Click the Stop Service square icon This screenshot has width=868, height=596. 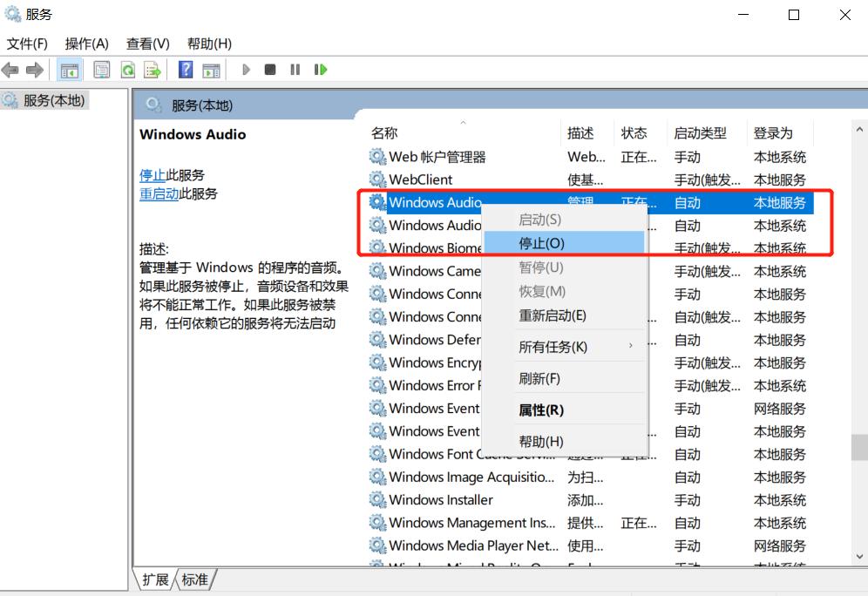coord(270,70)
